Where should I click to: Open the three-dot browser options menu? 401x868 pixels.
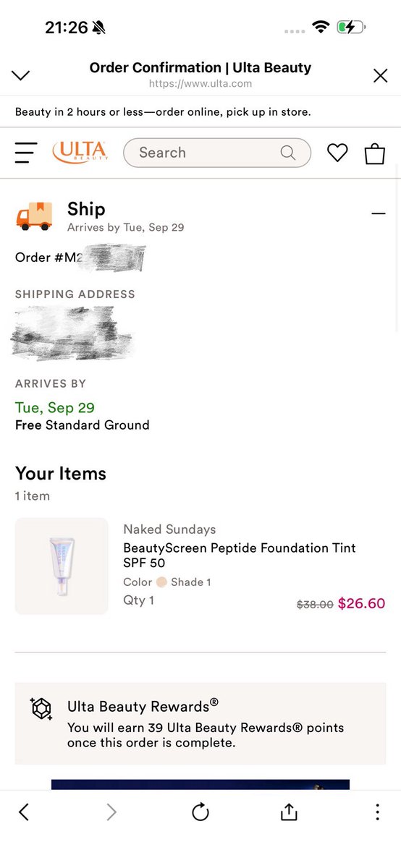click(377, 812)
